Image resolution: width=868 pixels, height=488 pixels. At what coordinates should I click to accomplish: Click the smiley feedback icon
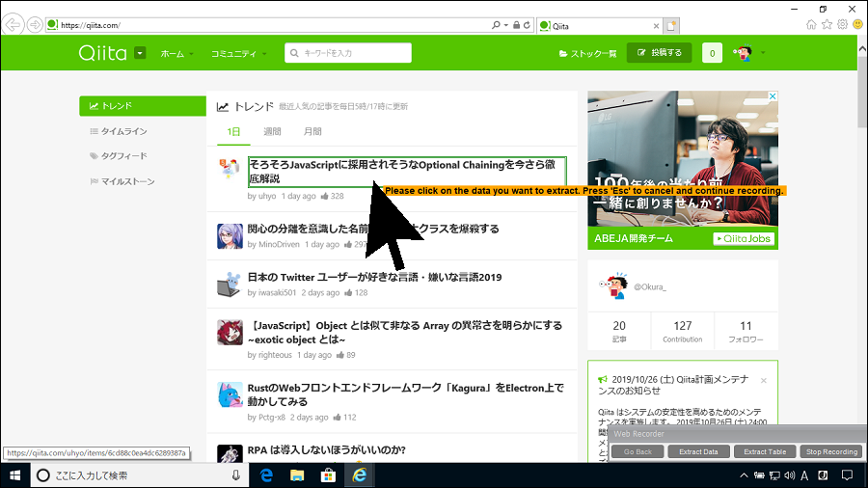pyautogui.click(x=858, y=24)
